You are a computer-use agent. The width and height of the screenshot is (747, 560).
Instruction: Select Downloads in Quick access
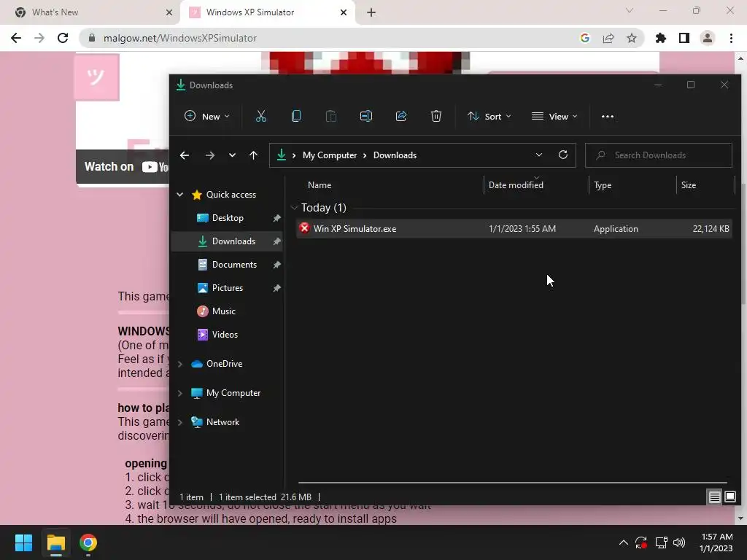228,241
